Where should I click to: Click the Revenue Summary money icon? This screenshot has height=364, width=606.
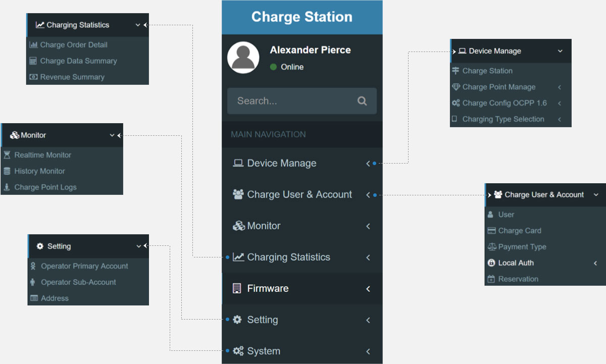click(33, 77)
